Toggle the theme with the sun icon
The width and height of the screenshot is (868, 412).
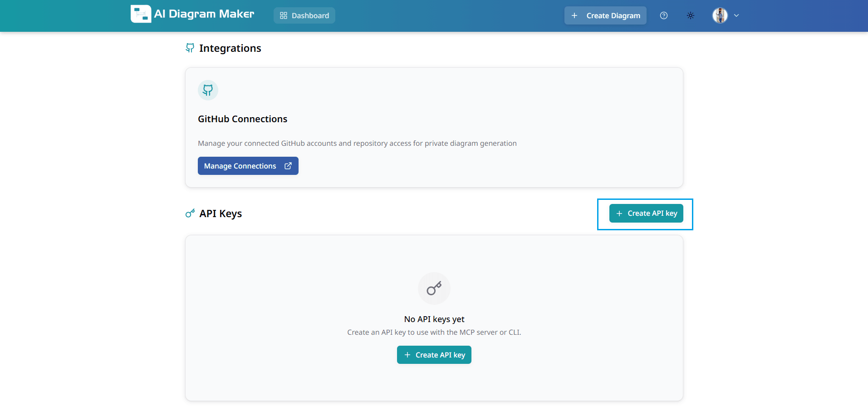coord(691,15)
